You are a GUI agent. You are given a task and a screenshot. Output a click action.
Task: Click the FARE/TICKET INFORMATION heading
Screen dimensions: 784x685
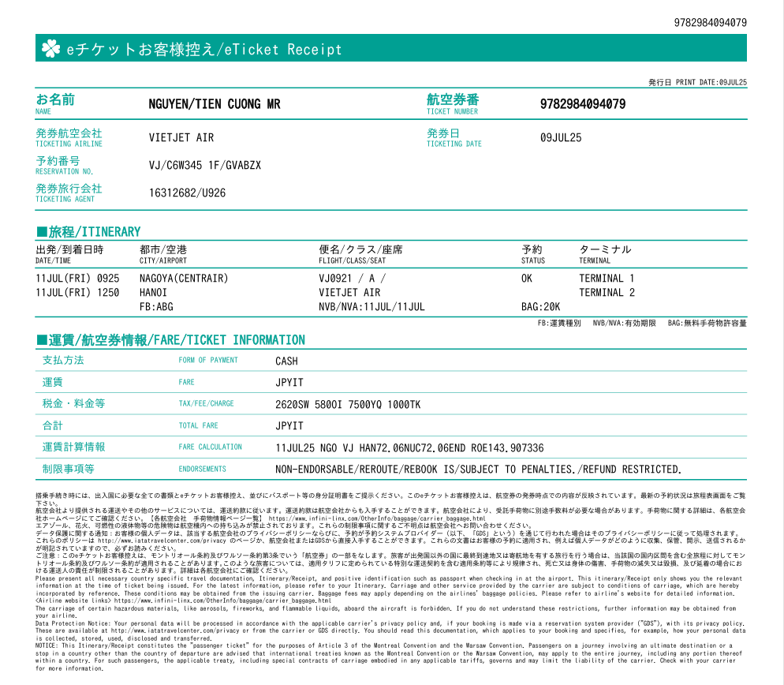tap(170, 340)
